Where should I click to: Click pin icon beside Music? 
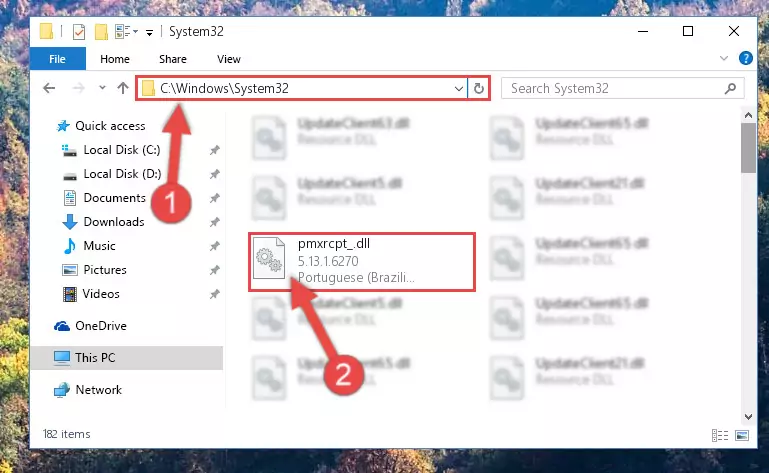214,246
